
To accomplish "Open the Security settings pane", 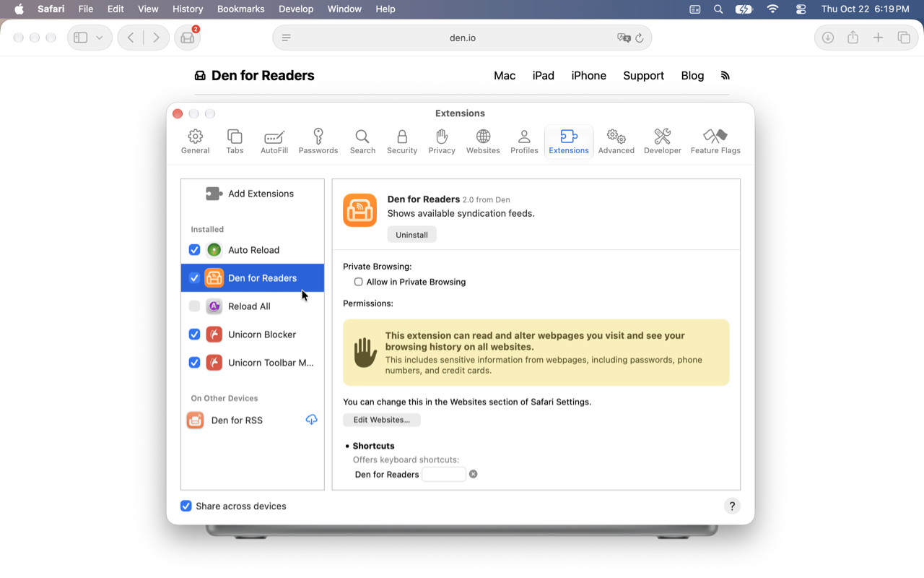I will click(x=402, y=142).
